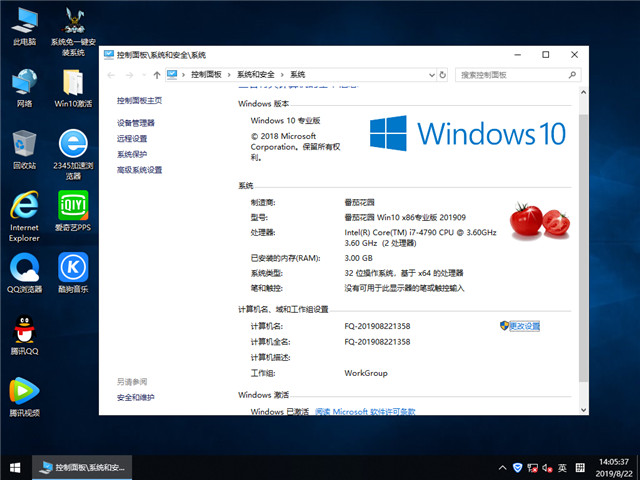Open 系统兔一键安装系统 desktop icon

tap(73, 32)
